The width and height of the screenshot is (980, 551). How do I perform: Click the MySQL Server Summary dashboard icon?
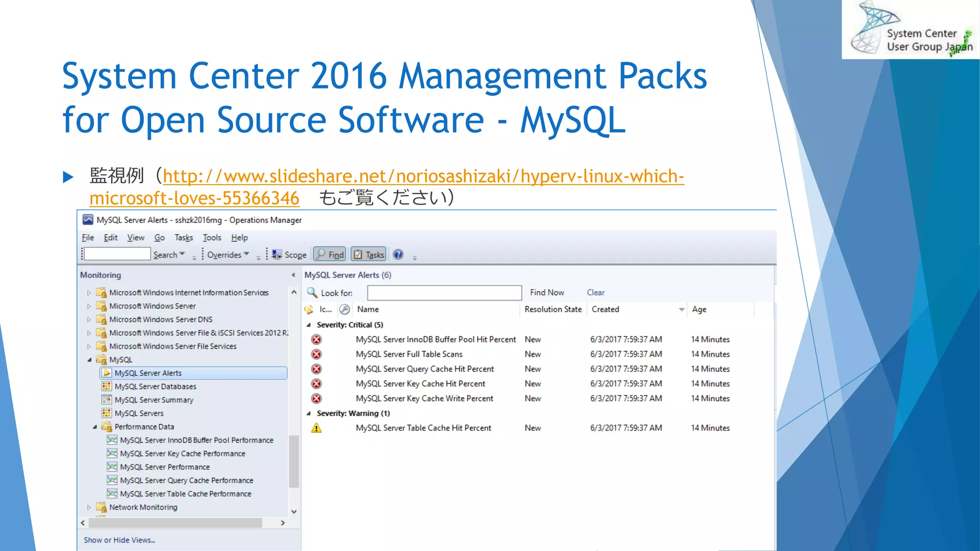click(107, 400)
